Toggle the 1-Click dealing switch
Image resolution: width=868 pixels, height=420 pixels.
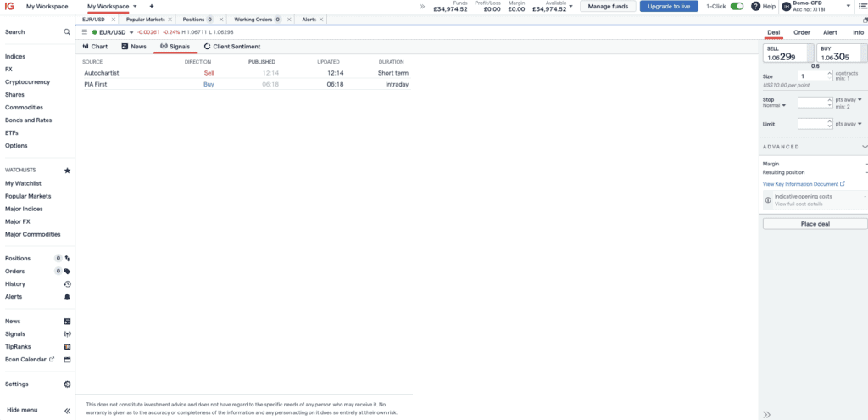click(737, 6)
